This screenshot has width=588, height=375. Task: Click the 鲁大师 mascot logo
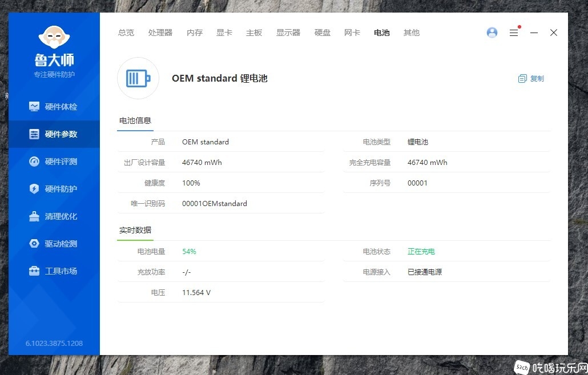click(x=54, y=37)
